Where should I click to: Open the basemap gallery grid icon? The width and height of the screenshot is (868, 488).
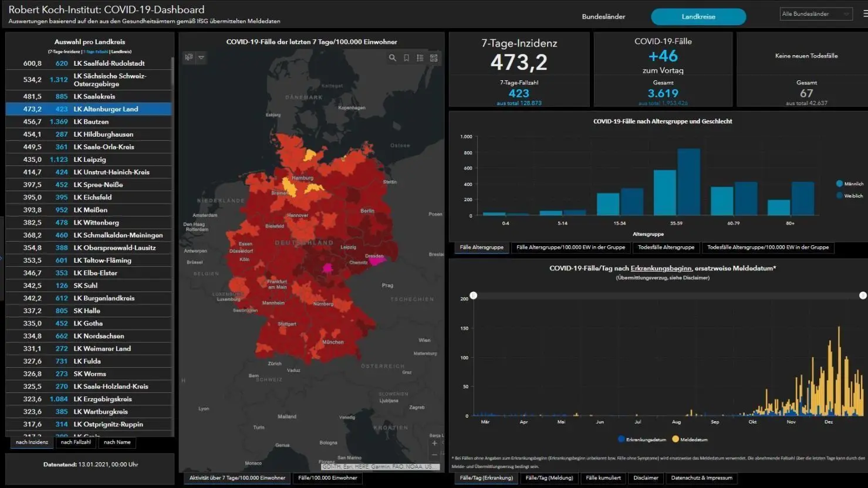434,58
